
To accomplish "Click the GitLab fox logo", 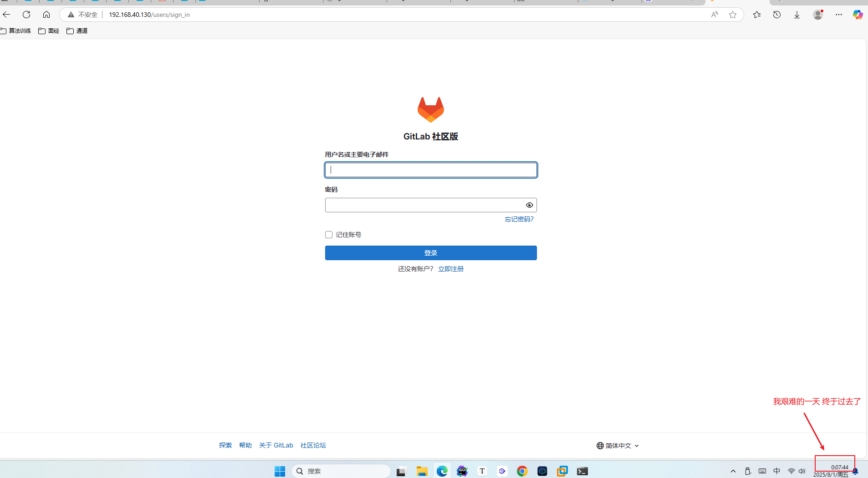I will click(x=431, y=109).
